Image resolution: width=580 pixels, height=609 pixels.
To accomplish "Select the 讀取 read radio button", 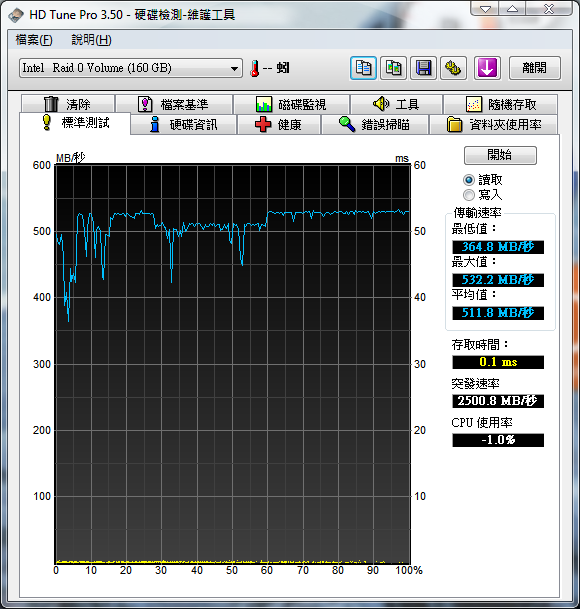I will pyautogui.click(x=469, y=180).
